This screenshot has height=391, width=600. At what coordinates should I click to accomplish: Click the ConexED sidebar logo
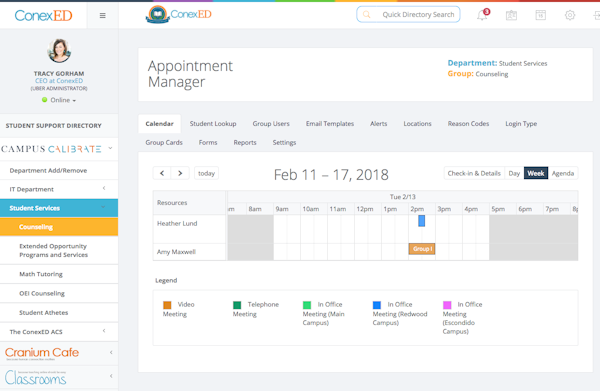click(43, 16)
